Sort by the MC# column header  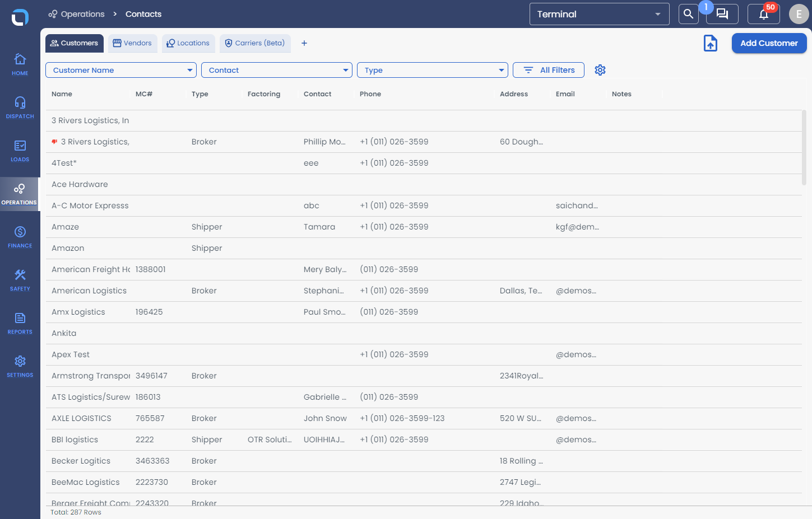144,94
